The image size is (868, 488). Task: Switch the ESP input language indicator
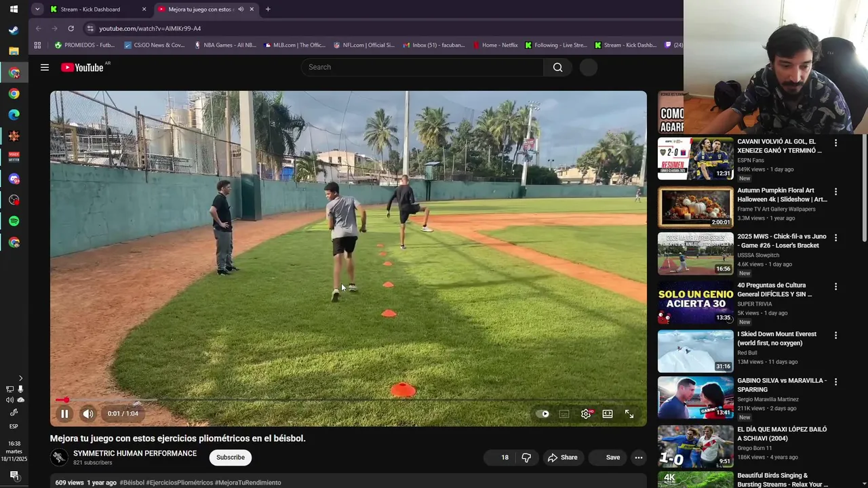pyautogui.click(x=14, y=426)
